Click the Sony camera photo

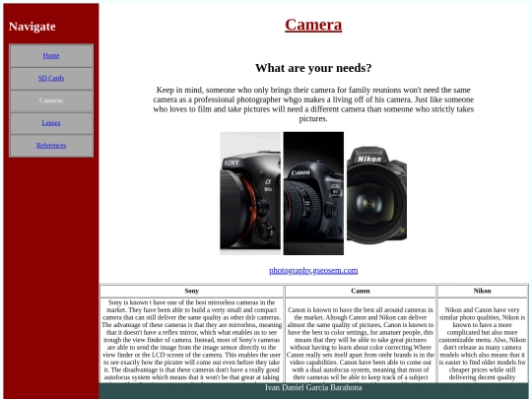click(250, 193)
